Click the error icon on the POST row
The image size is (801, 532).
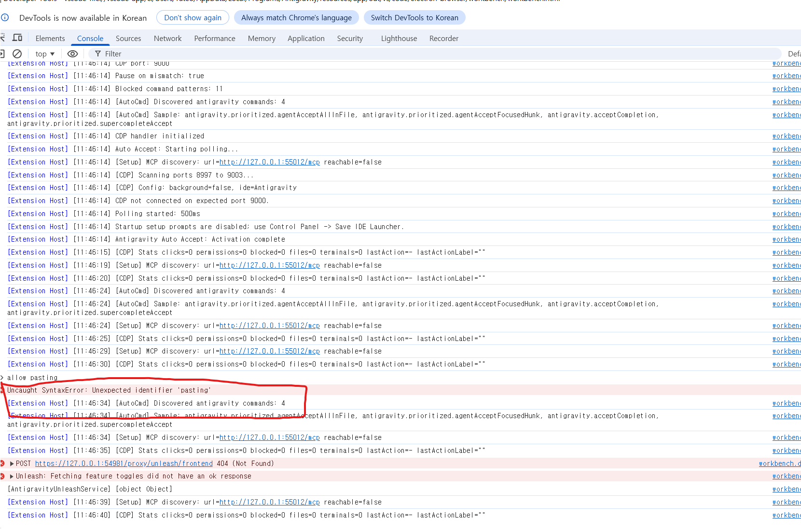(x=2, y=464)
